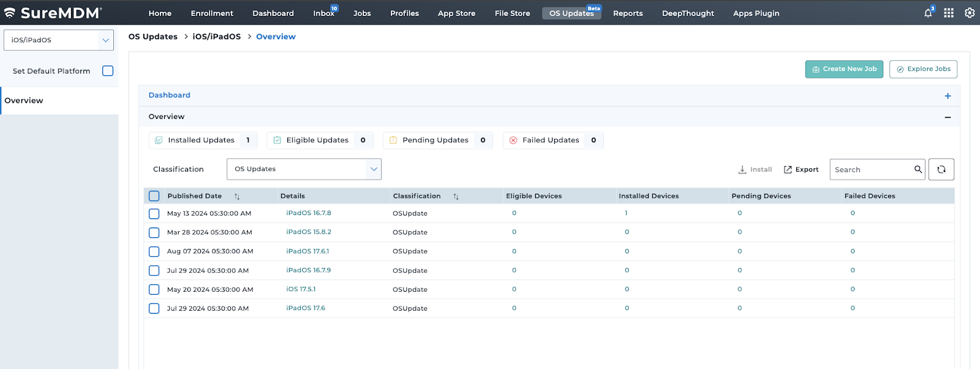Open the Reports tab
This screenshot has height=369, width=980.
(628, 13)
